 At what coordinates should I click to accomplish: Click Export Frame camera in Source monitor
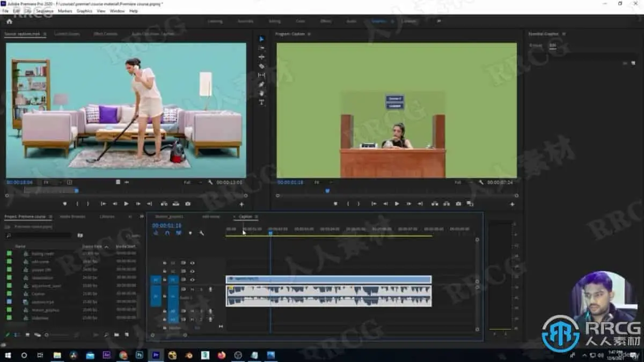[x=188, y=204]
